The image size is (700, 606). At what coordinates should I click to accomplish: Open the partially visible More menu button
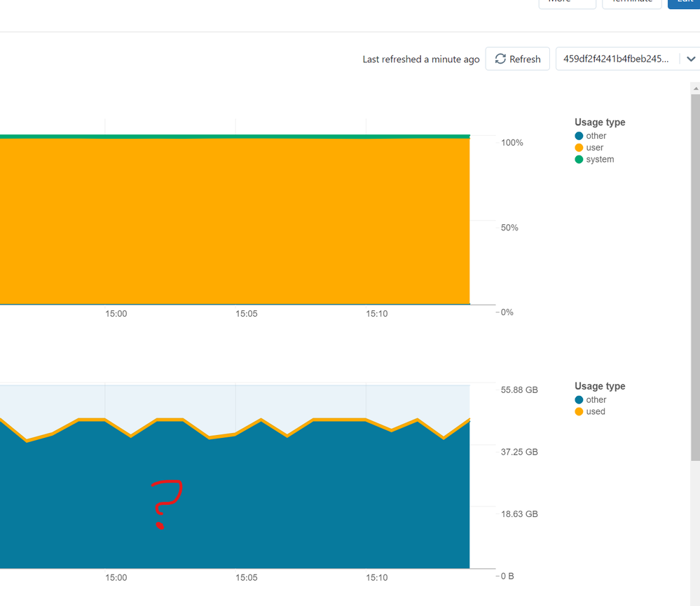tap(567, 3)
